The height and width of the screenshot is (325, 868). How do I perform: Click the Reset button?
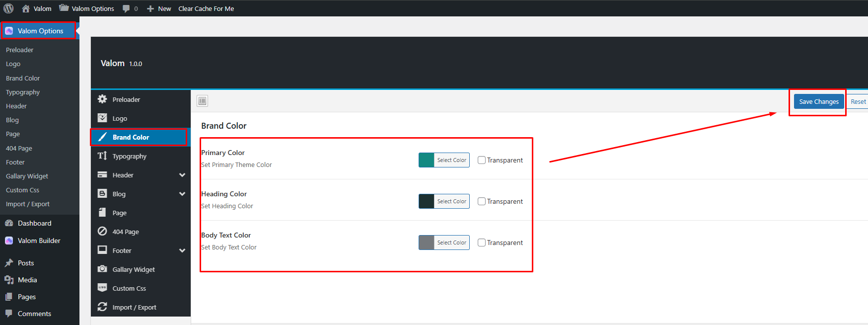(x=858, y=101)
